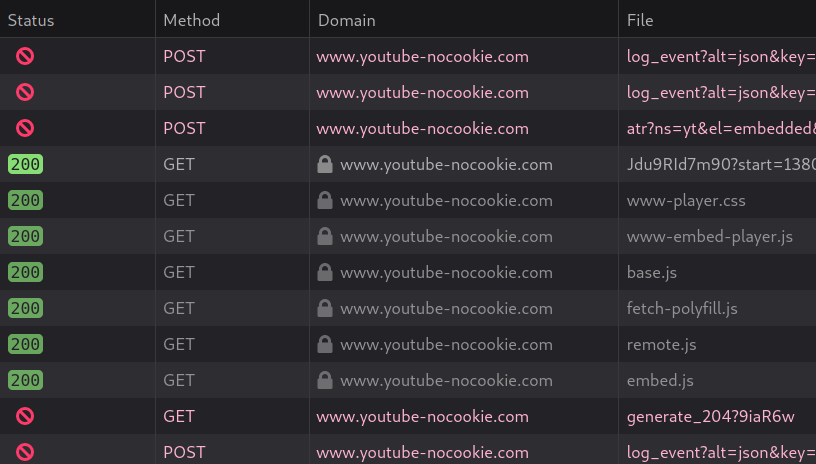
Task: Click the 200 status badge for Jdu9RId7m90
Action: tap(26, 164)
